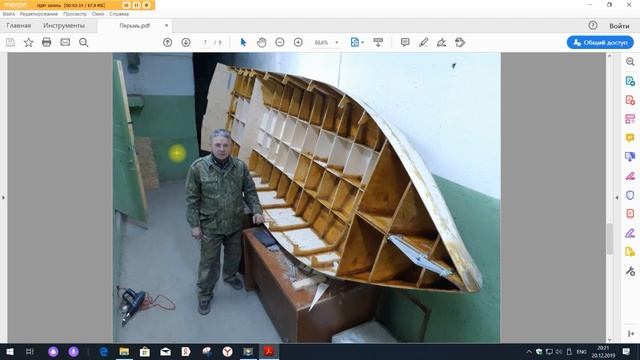Activate the hand pan tool

262,42
